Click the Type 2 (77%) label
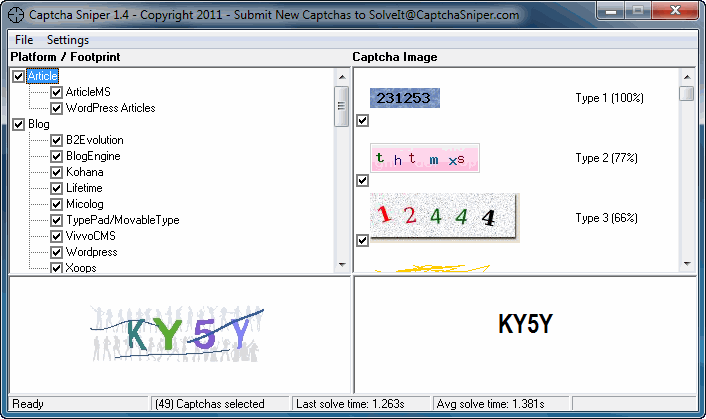The width and height of the screenshot is (706, 419). pos(606,158)
